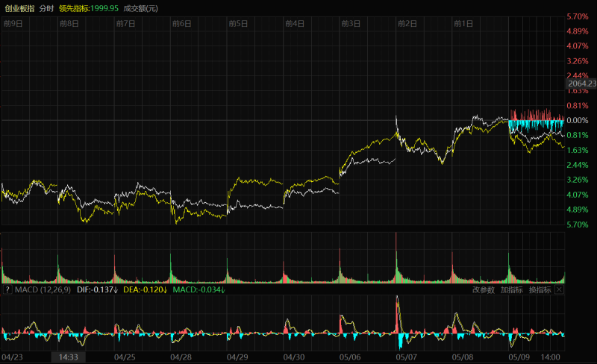Click the 创业板指 index title
Screen dimensions: 597x364
pyautogui.click(x=19, y=7)
